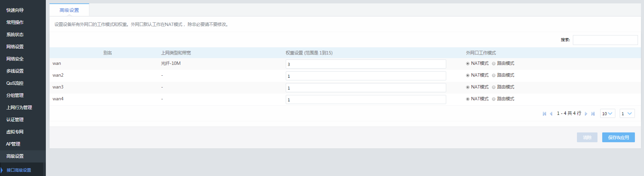This screenshot has height=176, width=644.
Task: Select NAT模式 for wan2
Action: (x=468, y=75)
